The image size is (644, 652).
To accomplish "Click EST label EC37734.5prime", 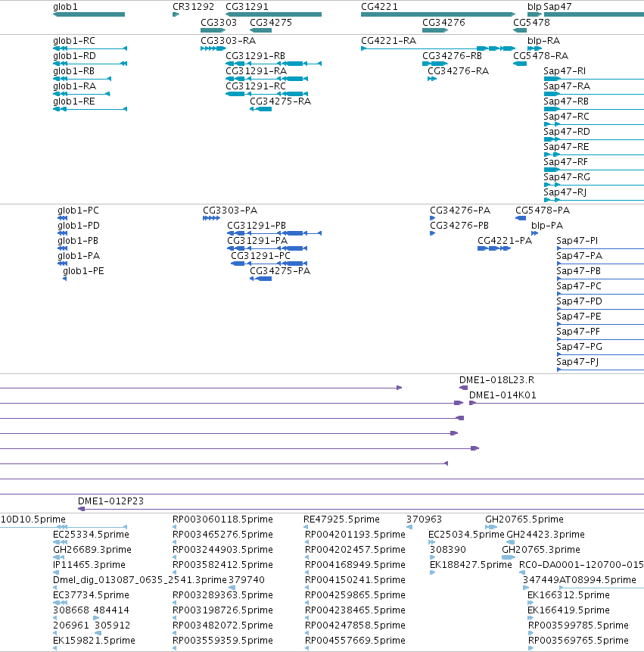I will [x=91, y=595].
